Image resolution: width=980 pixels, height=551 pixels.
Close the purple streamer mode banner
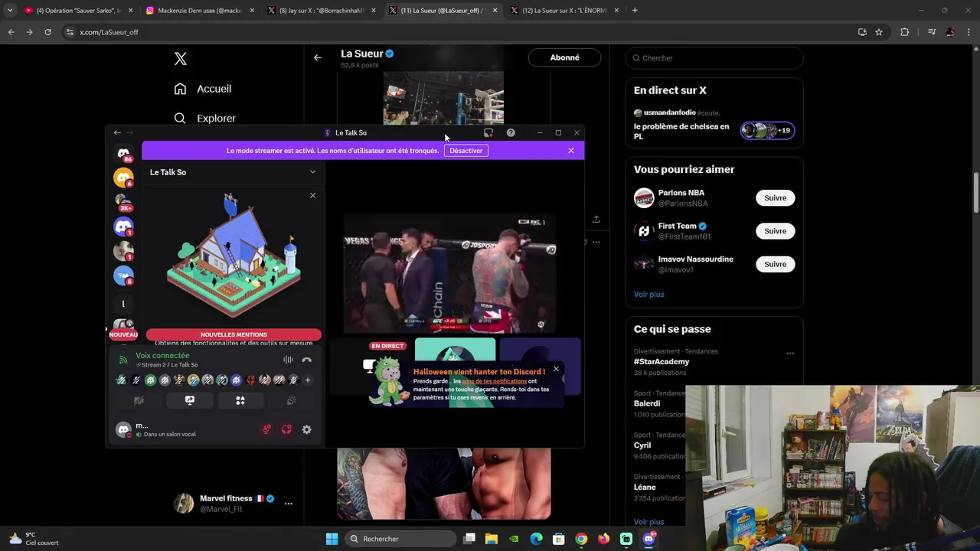coord(571,151)
